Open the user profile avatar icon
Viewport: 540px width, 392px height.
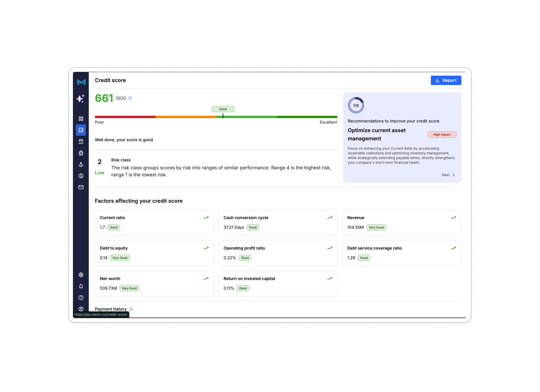point(81,309)
